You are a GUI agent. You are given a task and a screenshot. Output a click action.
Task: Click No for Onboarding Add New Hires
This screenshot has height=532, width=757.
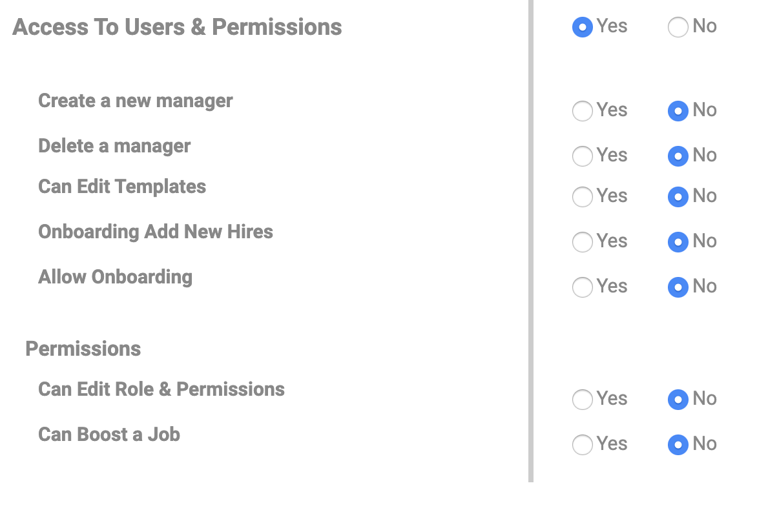pos(678,242)
